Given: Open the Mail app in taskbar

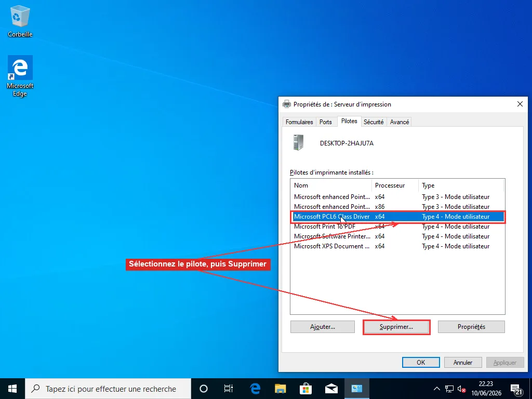Looking at the screenshot, I should pyautogui.click(x=331, y=389).
